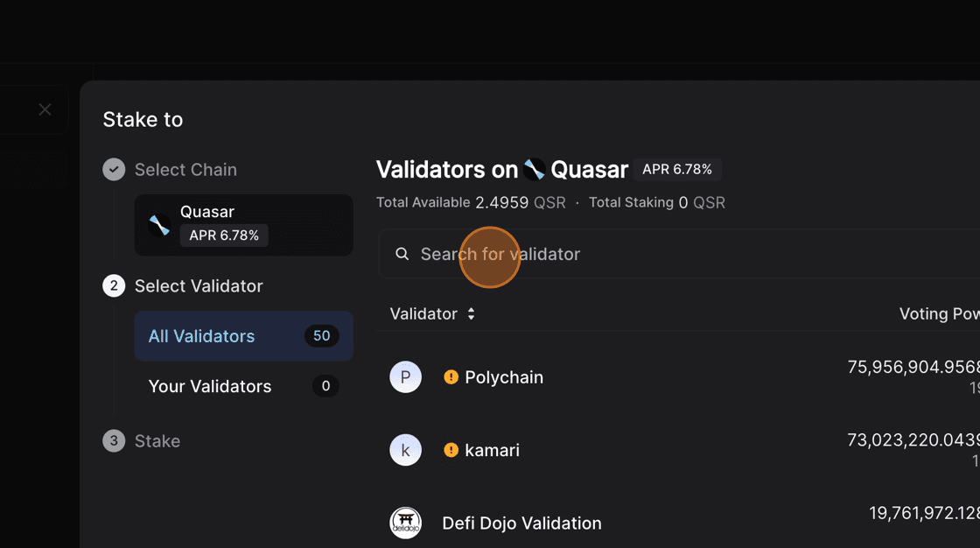The width and height of the screenshot is (980, 548).
Task: Sort by the Voting Power column header
Action: 939,313
